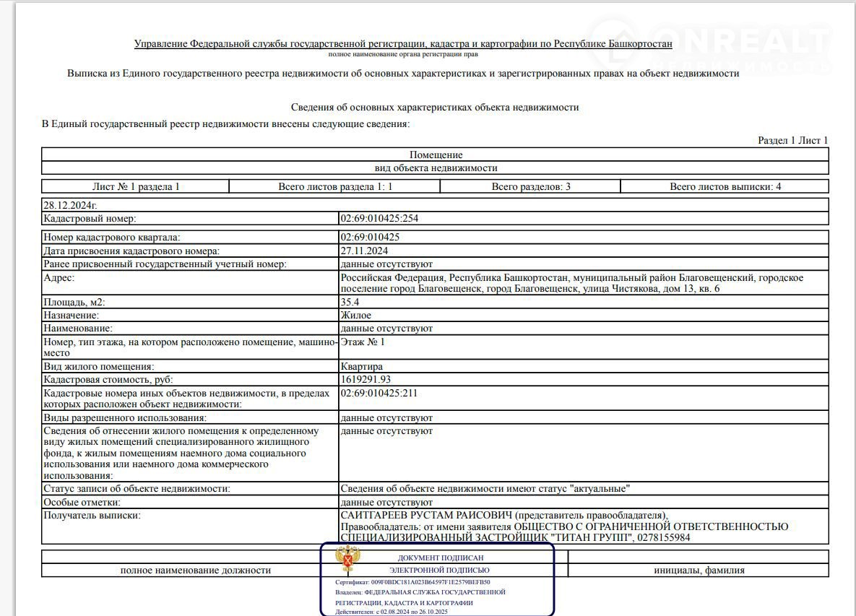The height and width of the screenshot is (616, 856).
Task: Select the related cadastral number 02:69:010425:211
Action: tap(379, 393)
